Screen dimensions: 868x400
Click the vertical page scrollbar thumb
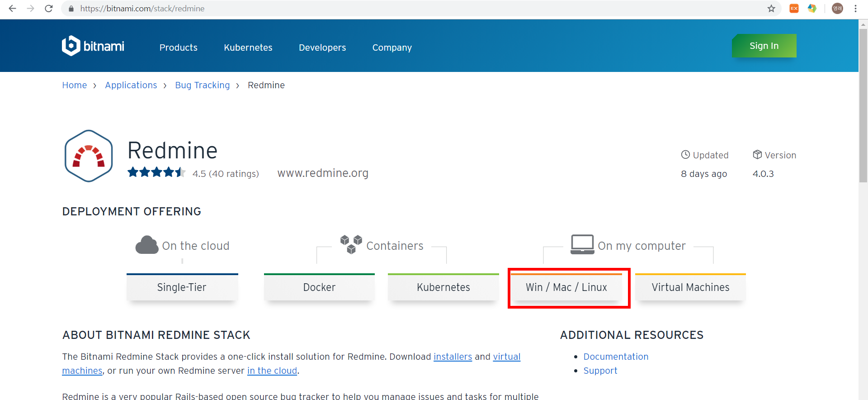click(x=863, y=105)
